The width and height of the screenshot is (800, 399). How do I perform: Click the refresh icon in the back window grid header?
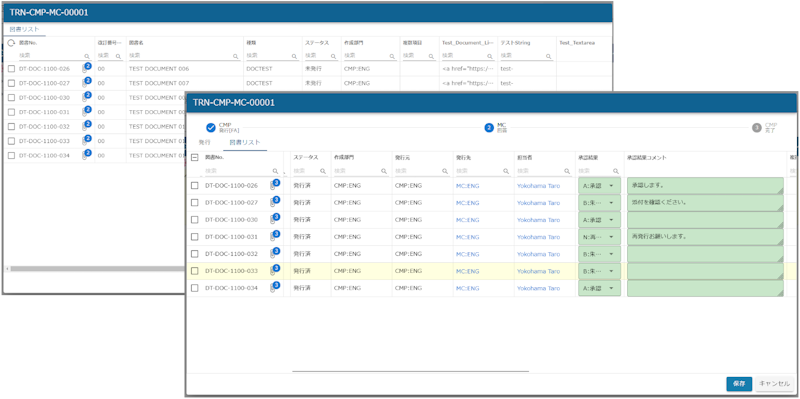pos(12,43)
